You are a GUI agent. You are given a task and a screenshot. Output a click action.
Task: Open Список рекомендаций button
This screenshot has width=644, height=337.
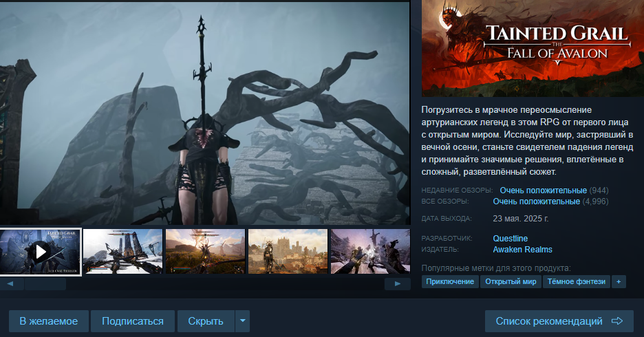559,321
